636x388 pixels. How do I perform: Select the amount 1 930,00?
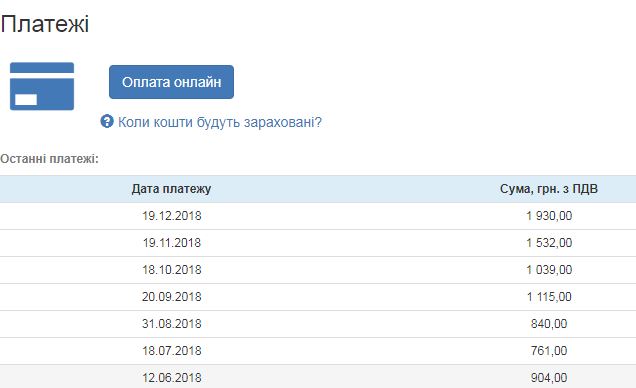(x=549, y=216)
